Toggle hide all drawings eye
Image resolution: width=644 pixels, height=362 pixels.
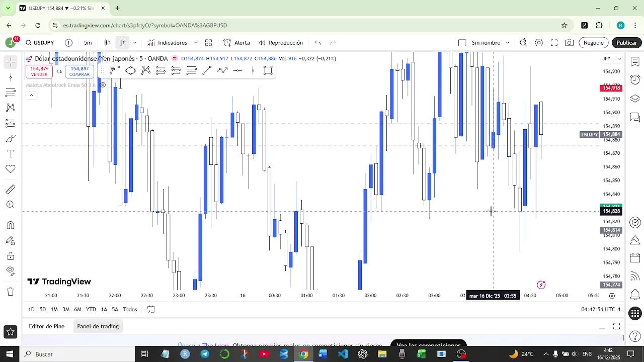(10, 271)
